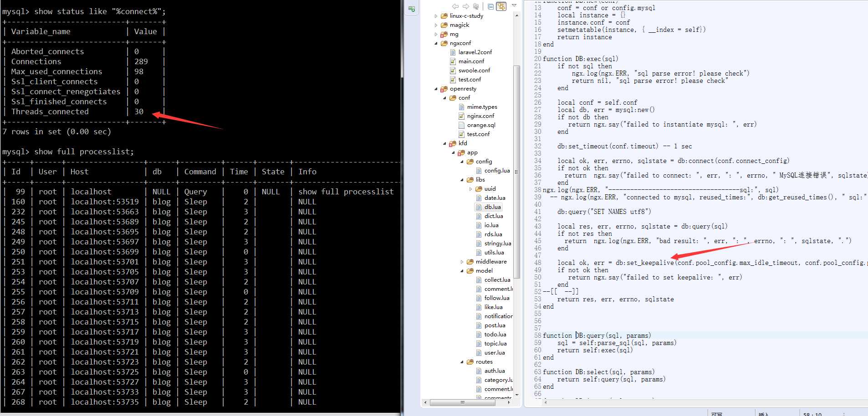Click Threads_connected value 30 in terminal
Viewport: 868px width, 416px height.
pos(139,112)
